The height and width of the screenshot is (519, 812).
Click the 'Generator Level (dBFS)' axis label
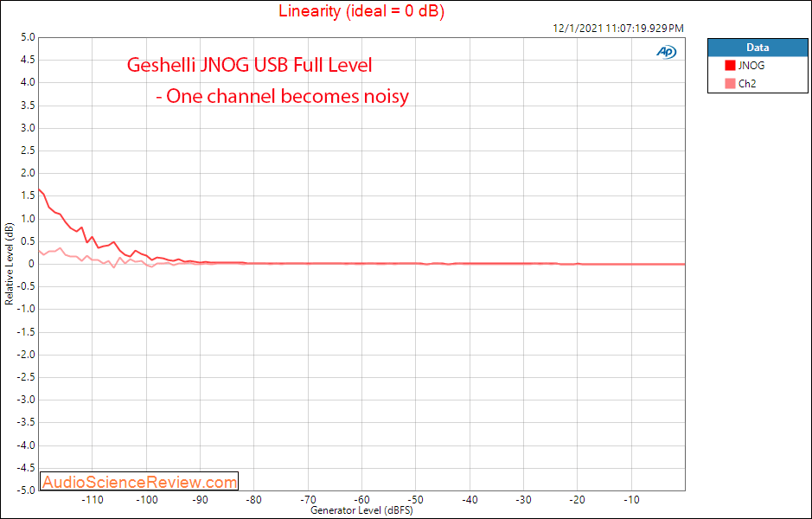point(361,510)
